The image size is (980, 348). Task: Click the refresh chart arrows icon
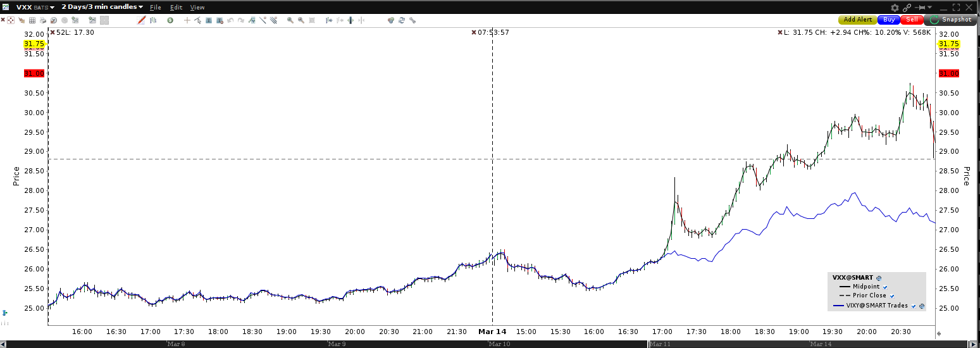tap(402, 20)
